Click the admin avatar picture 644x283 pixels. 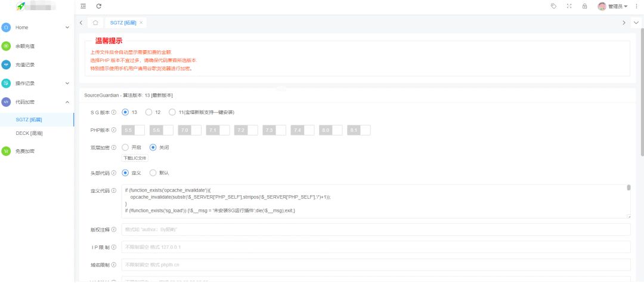[x=602, y=6]
